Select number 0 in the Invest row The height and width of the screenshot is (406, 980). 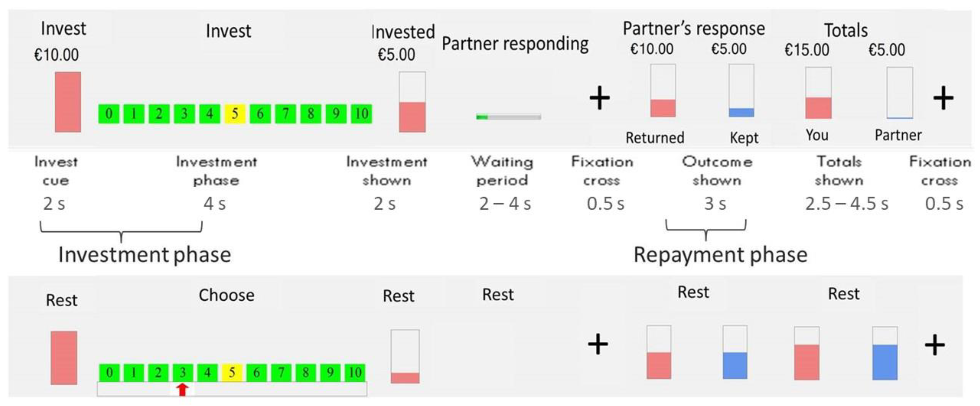pos(109,114)
